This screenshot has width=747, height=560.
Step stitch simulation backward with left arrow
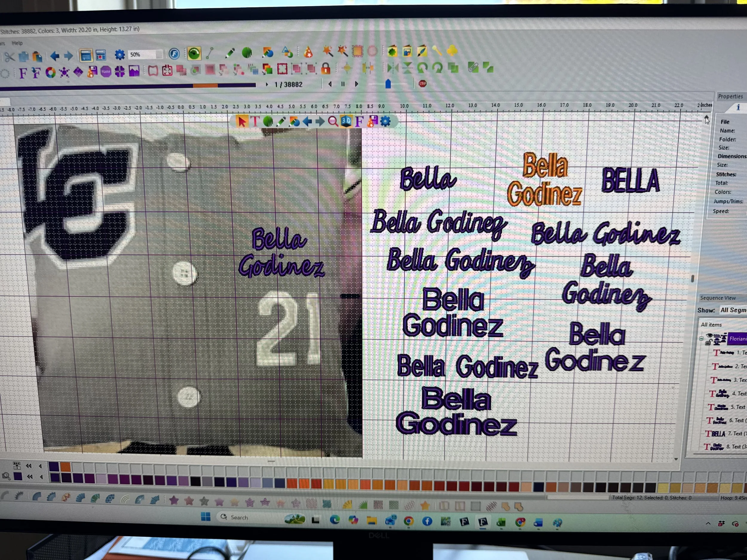point(330,84)
